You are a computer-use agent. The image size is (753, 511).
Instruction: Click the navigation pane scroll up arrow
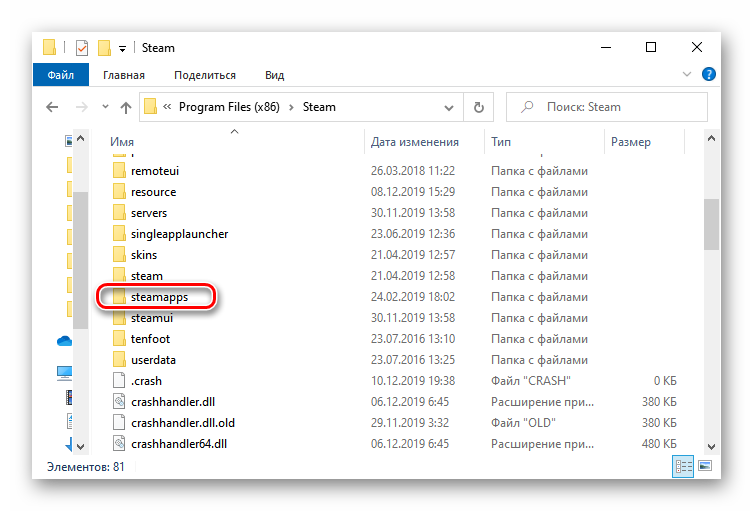(81, 139)
